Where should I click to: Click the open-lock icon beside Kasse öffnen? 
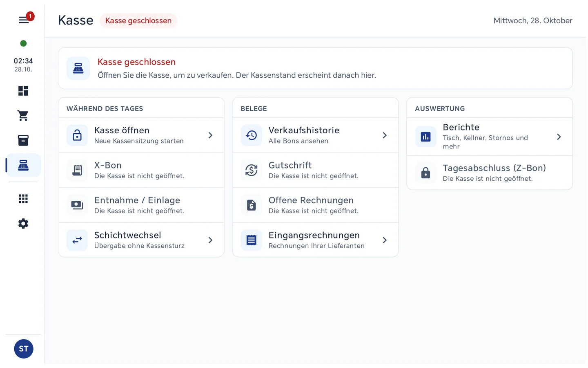[x=77, y=135]
